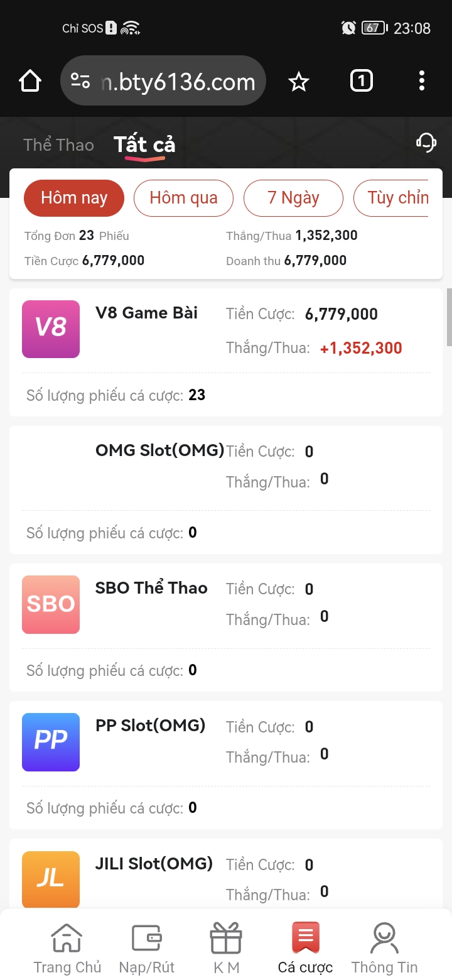Tap the browser home icon
The height and width of the screenshot is (980, 452).
point(30,81)
